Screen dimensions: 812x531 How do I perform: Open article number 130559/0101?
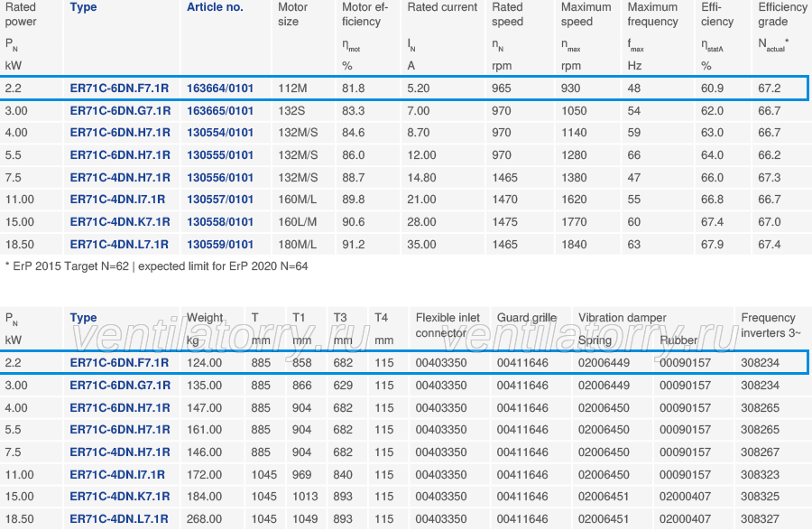[x=220, y=244]
